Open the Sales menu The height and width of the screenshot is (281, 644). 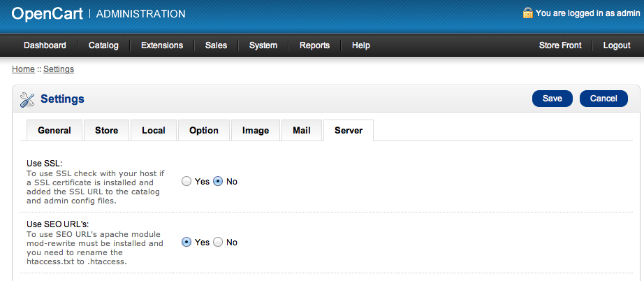[x=216, y=45]
